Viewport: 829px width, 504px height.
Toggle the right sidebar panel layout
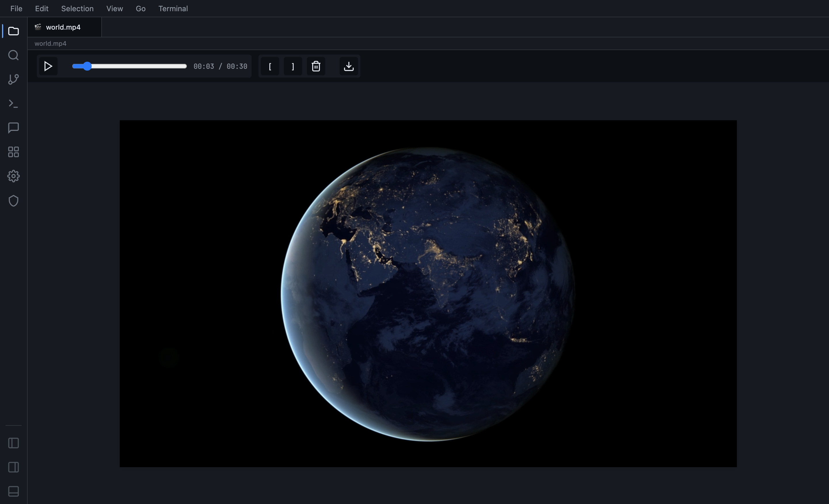[x=14, y=467]
